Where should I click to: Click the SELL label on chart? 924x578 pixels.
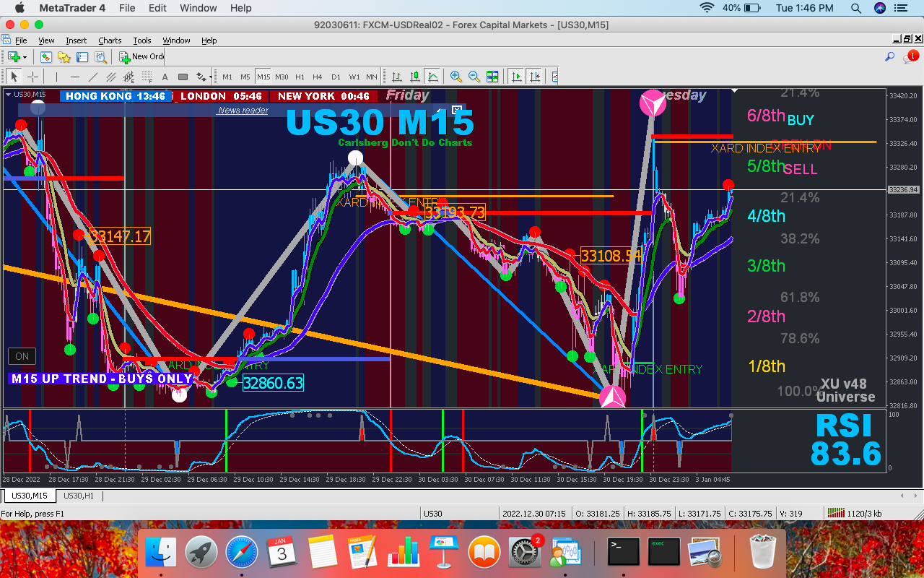point(801,170)
